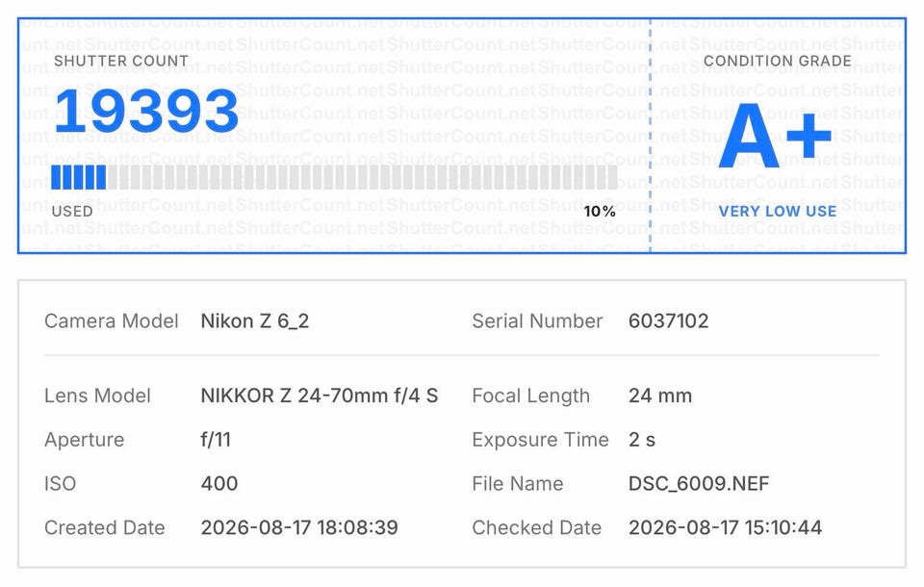Select the f/11 aperture value
The image size is (924, 587).
[x=216, y=440]
